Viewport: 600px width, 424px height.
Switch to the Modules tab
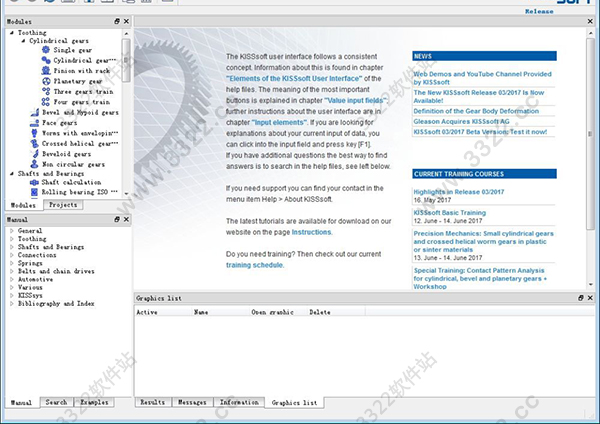[x=23, y=205]
